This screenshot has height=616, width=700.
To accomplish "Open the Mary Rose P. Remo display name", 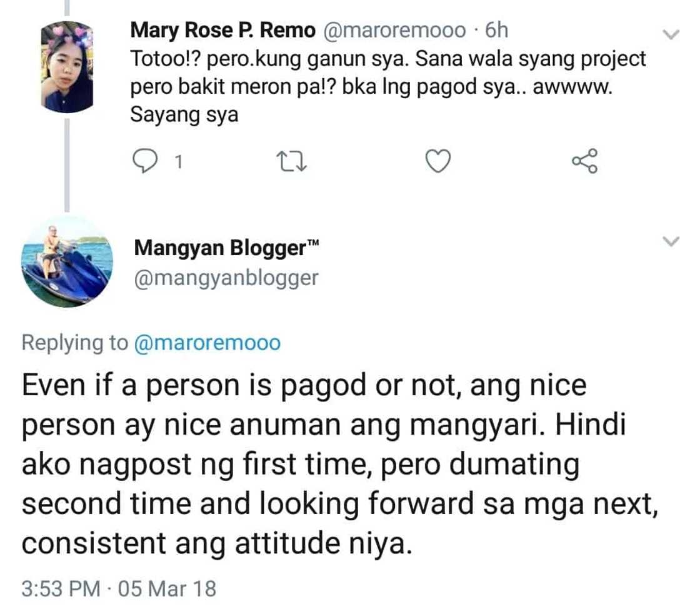I will tap(222, 29).
